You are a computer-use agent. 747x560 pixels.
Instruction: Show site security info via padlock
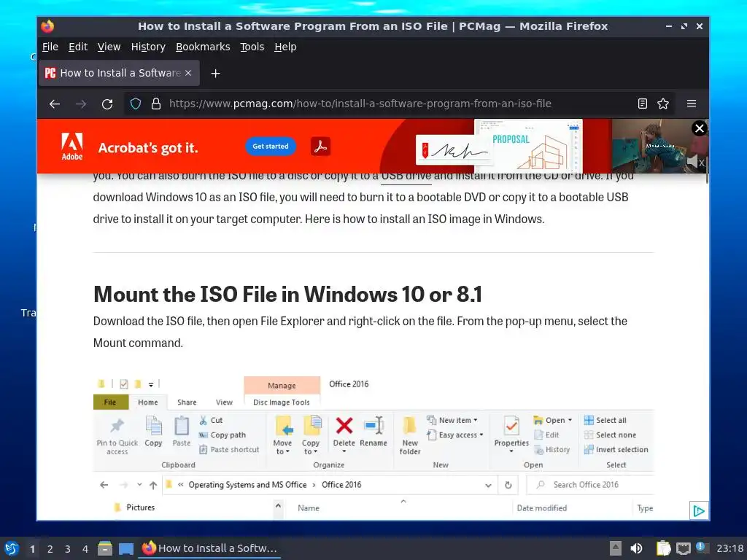156,104
